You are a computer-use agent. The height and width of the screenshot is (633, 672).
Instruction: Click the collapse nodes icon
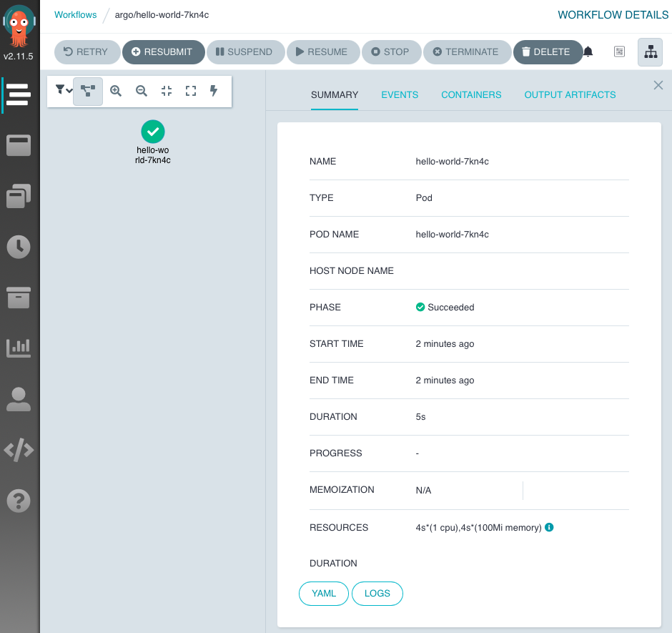click(167, 91)
